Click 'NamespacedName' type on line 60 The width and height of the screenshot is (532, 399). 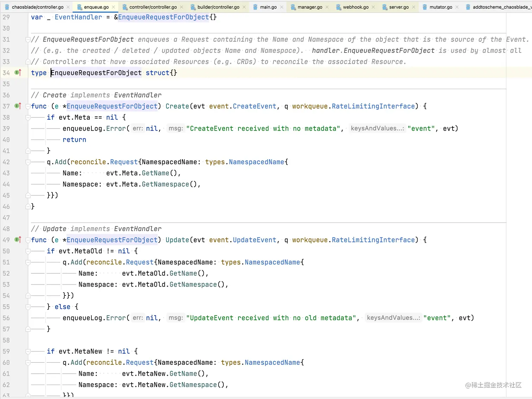[273, 362]
